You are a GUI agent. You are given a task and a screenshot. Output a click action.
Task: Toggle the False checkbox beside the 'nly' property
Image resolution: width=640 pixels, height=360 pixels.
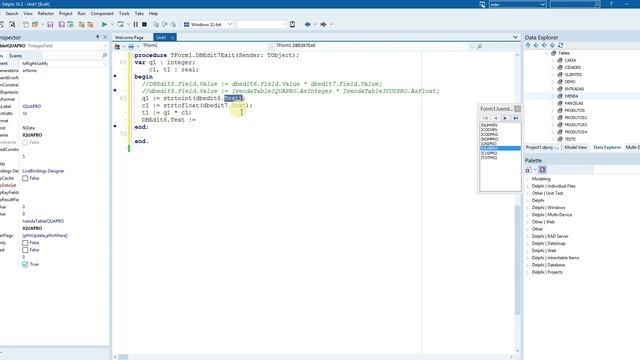25,242
